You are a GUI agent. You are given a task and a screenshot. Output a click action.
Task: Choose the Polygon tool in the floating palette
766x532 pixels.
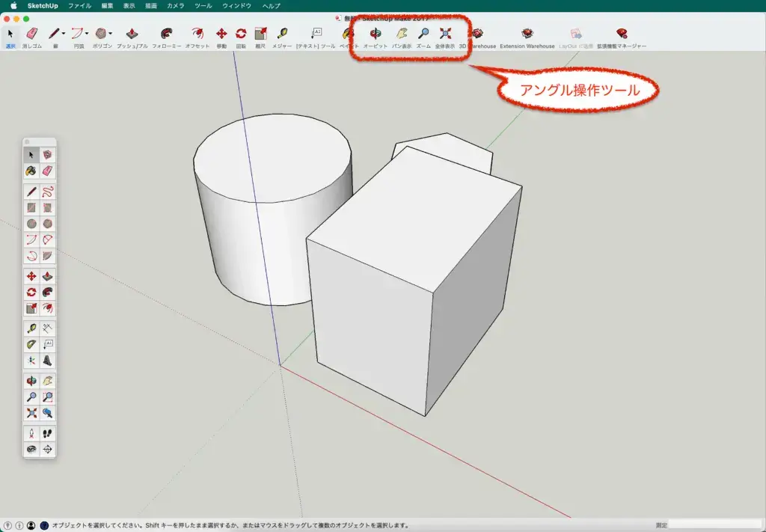pyautogui.click(x=47, y=224)
